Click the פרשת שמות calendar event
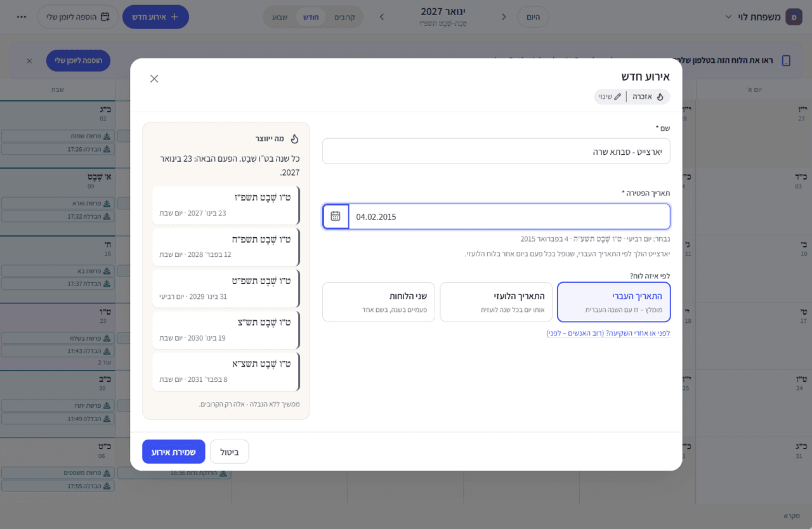The height and width of the screenshot is (529, 812). (58, 136)
